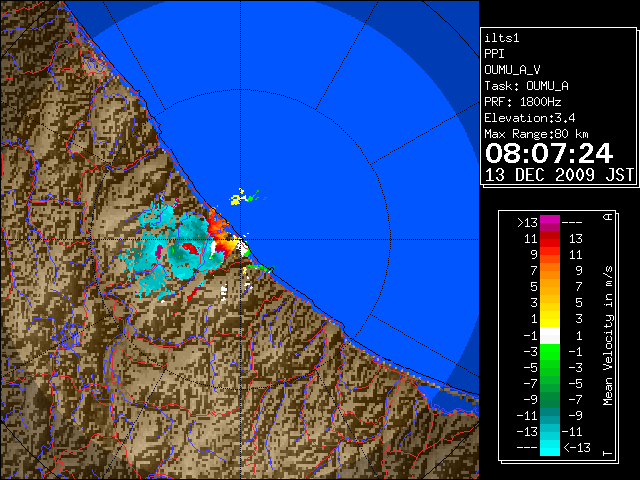Image resolution: width=640 pixels, height=480 pixels.
Task: Click the "ilts1" label in info box
Action: tap(502, 38)
